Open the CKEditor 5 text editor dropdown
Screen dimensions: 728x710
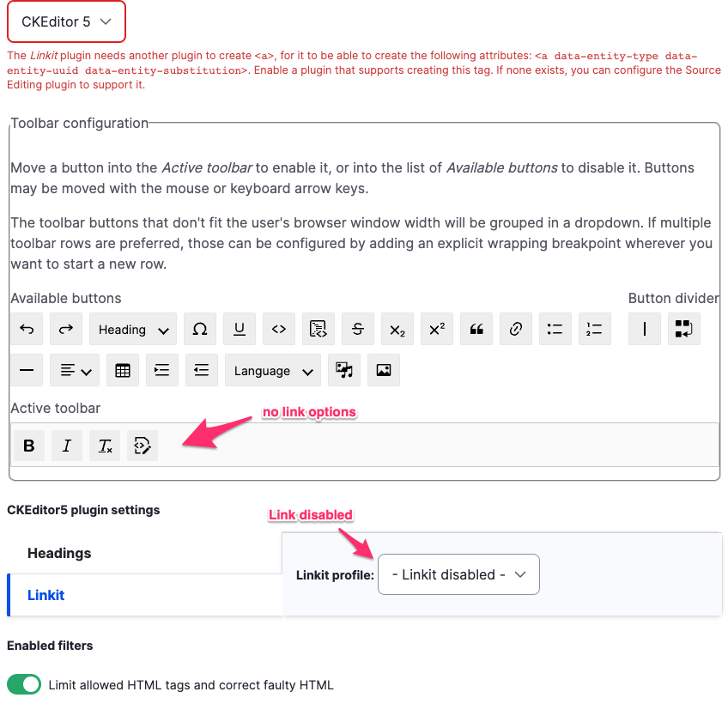(x=66, y=21)
